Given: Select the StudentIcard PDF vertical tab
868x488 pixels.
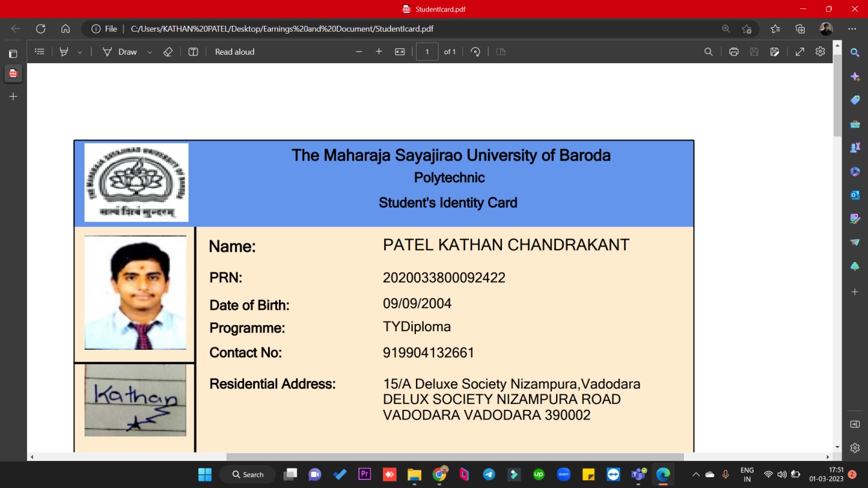Looking at the screenshot, I should click(x=13, y=74).
